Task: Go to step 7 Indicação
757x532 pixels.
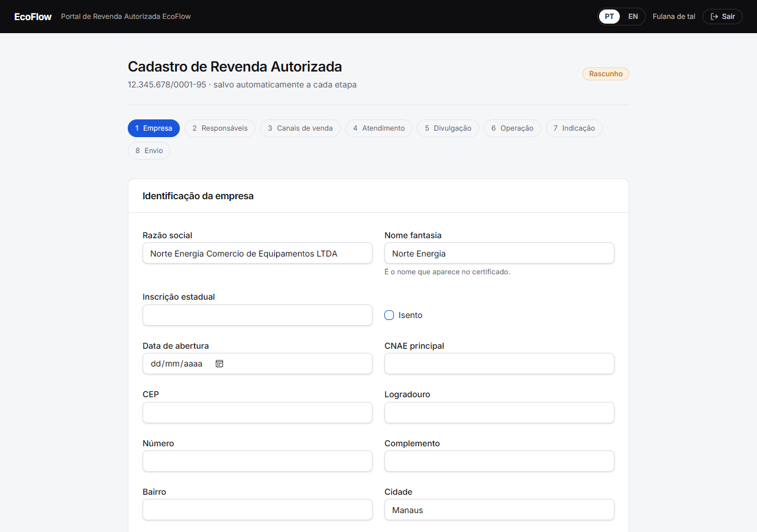Action: coord(574,128)
